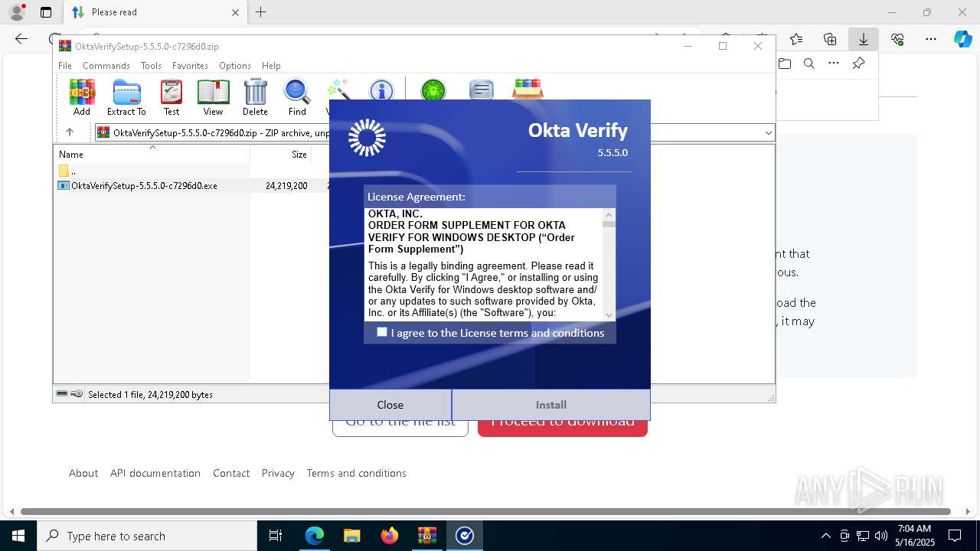Click the Privacy footer link
980x551 pixels.
[x=278, y=473]
